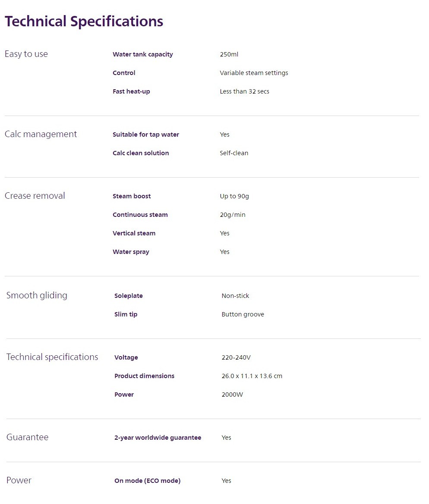
Task: Click the Variable steam settings value
Action: point(254,73)
